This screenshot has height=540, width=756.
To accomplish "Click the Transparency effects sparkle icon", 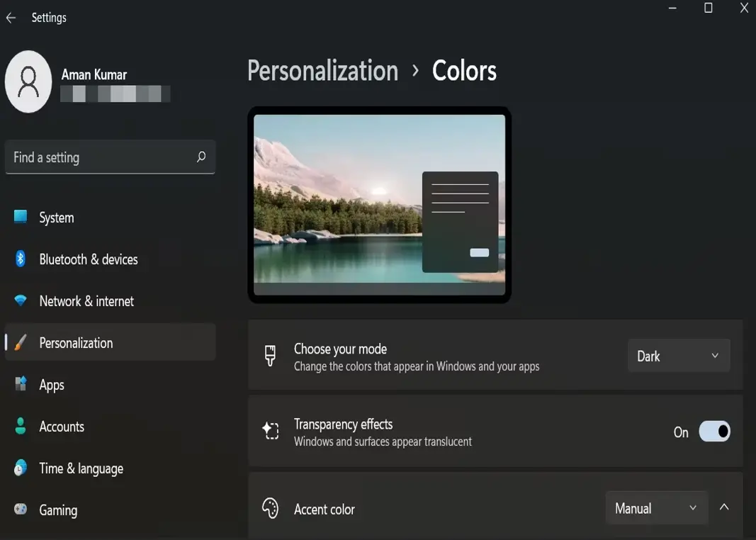I will tap(271, 431).
